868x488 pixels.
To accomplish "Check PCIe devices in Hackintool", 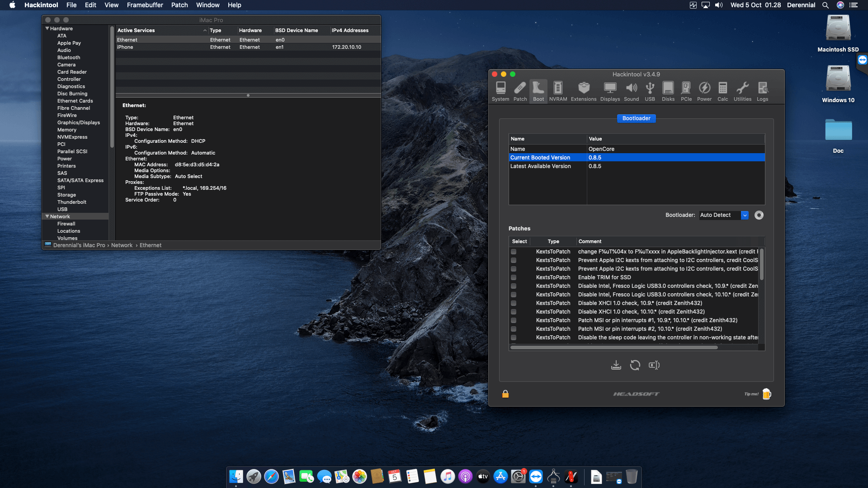I will pyautogui.click(x=686, y=90).
